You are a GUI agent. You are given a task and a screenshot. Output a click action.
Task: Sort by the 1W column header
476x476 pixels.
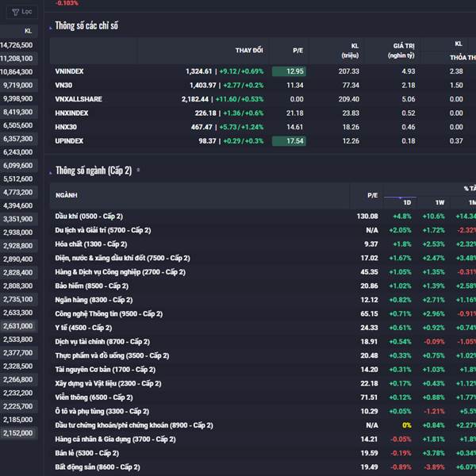pyautogui.click(x=440, y=202)
